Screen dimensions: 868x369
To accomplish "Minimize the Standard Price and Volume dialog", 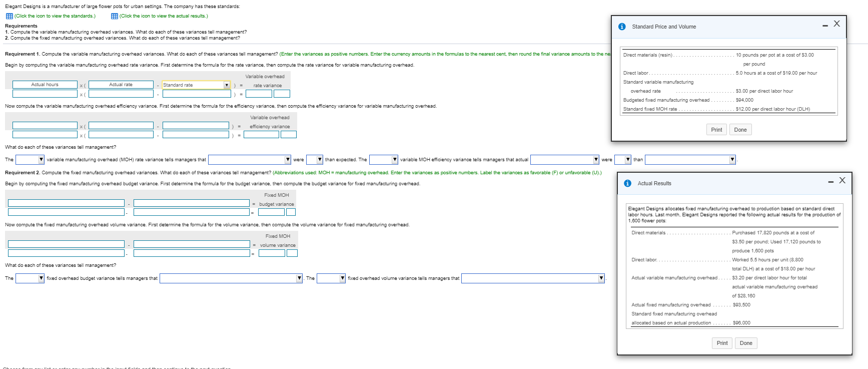I will pos(825,26).
